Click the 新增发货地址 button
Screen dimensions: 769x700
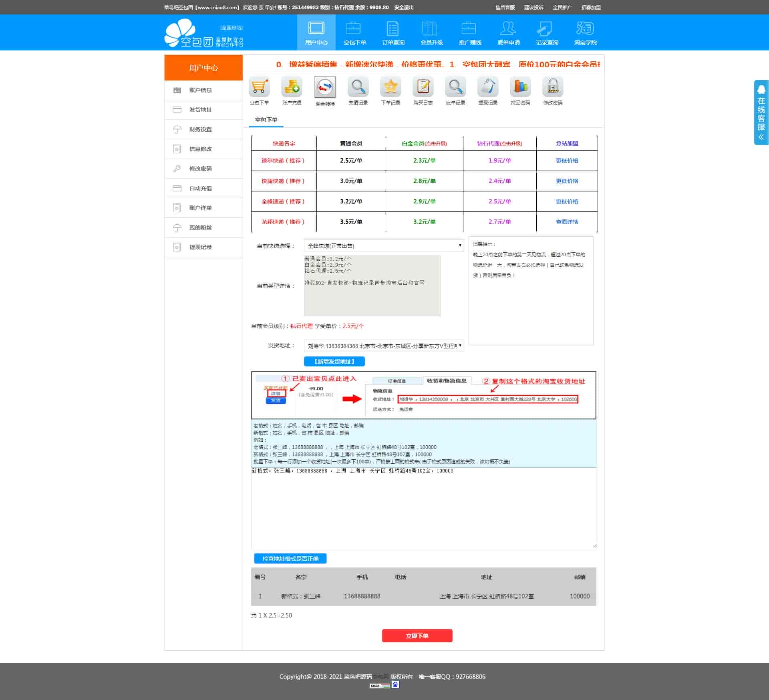click(x=334, y=361)
